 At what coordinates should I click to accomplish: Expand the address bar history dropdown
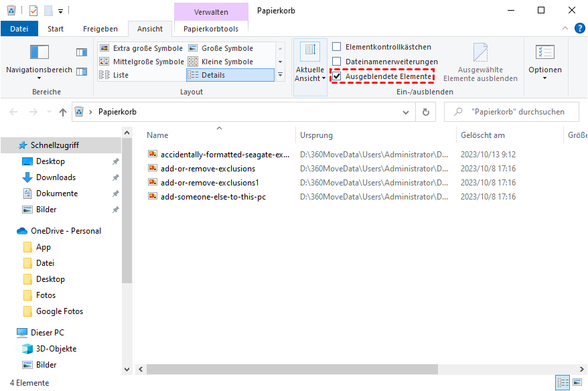406,112
